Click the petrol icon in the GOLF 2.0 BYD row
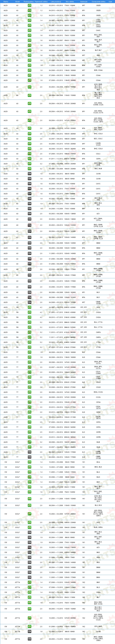 pyautogui.click(x=30, y=522)
